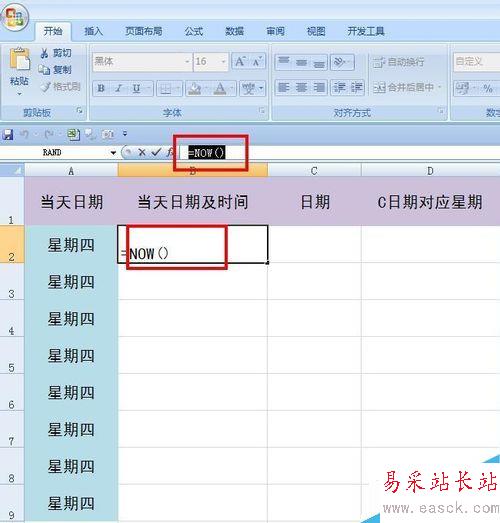This screenshot has height=523, width=500.
Task: Increase font size with grow font icon
Action: [240, 61]
